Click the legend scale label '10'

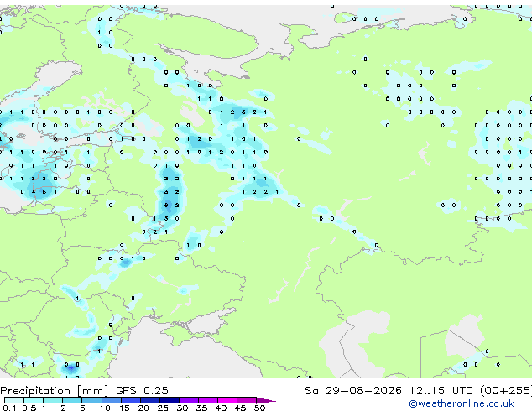(x=105, y=408)
